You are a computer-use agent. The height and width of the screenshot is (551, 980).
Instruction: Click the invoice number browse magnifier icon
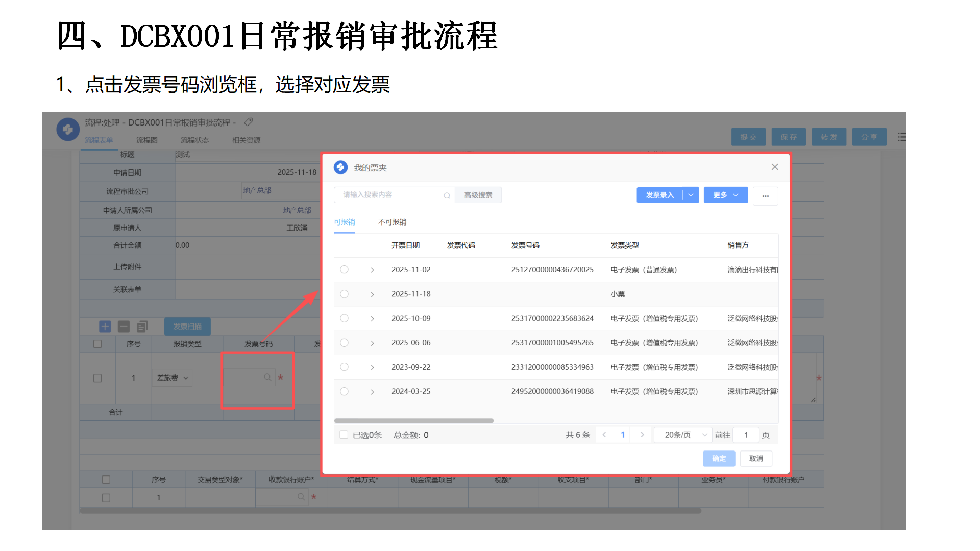click(267, 378)
